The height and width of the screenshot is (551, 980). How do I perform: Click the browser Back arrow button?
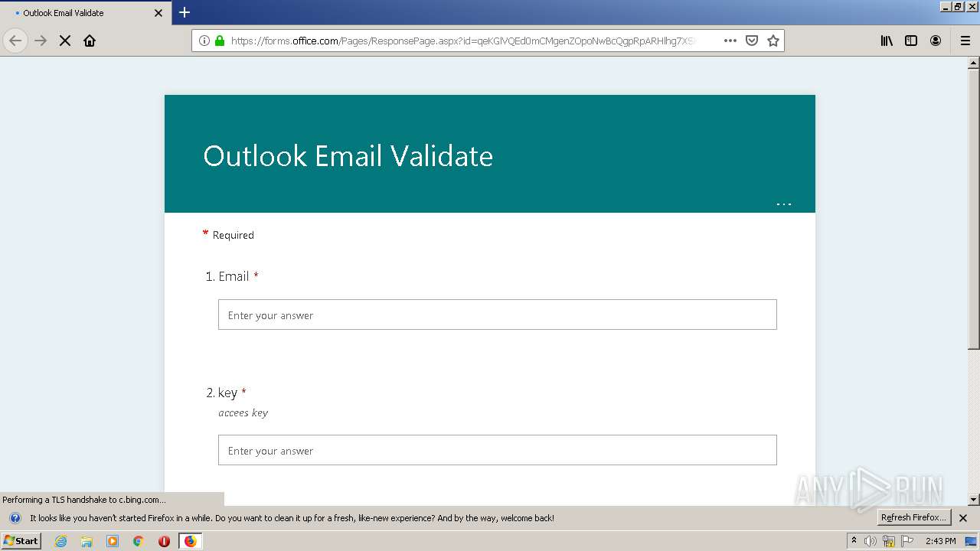tap(15, 41)
